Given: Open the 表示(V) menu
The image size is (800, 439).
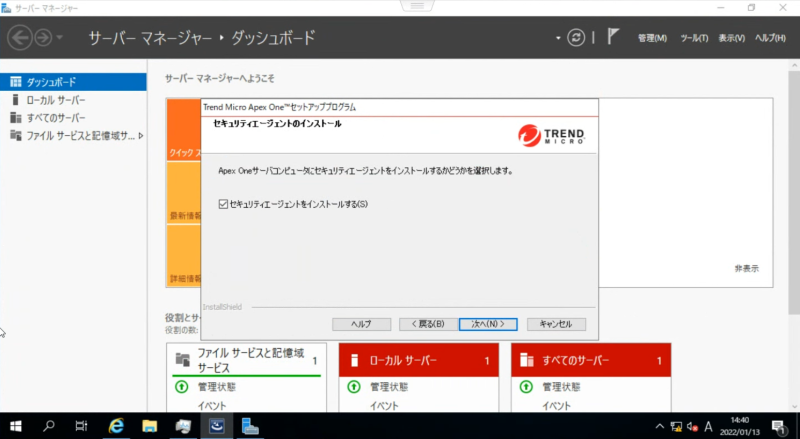Looking at the screenshot, I should (732, 38).
